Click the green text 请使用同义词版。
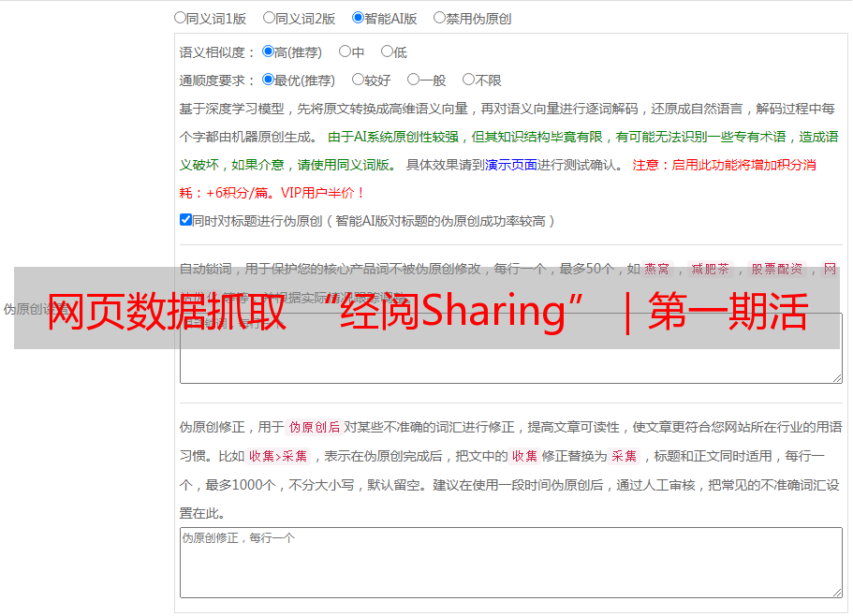 (347, 165)
